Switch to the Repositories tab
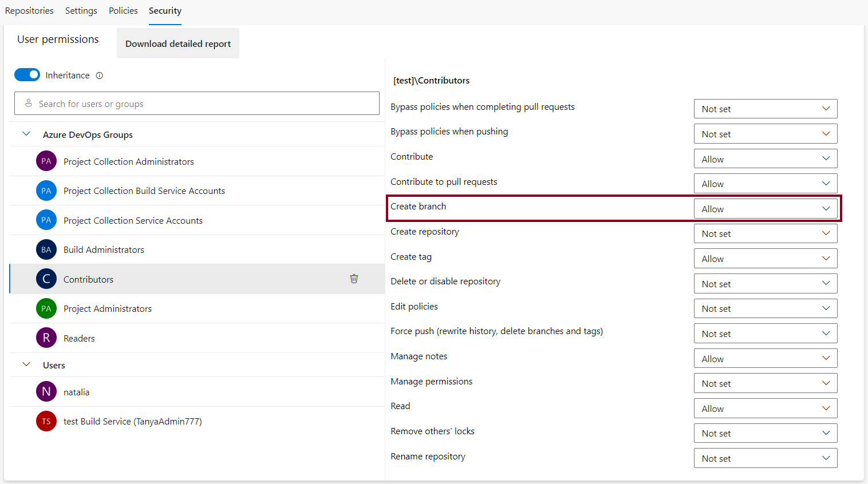 (29, 11)
